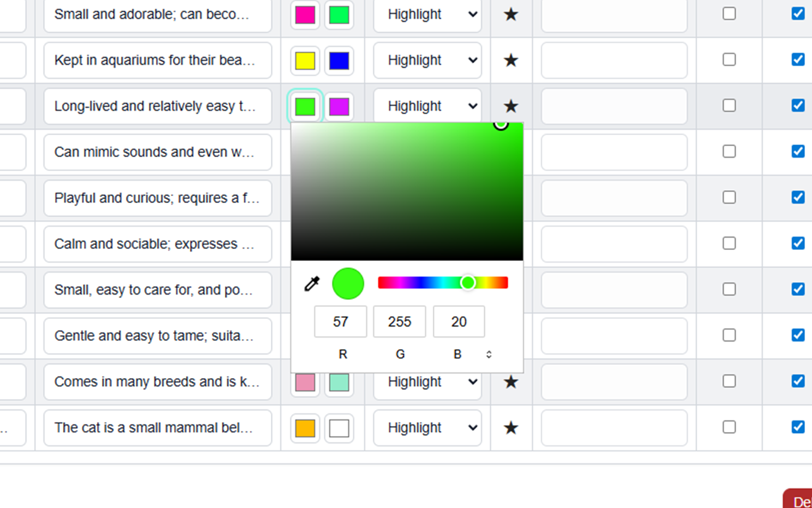This screenshot has width=812, height=508.
Task: Click the green current color preview circle
Action: click(347, 284)
